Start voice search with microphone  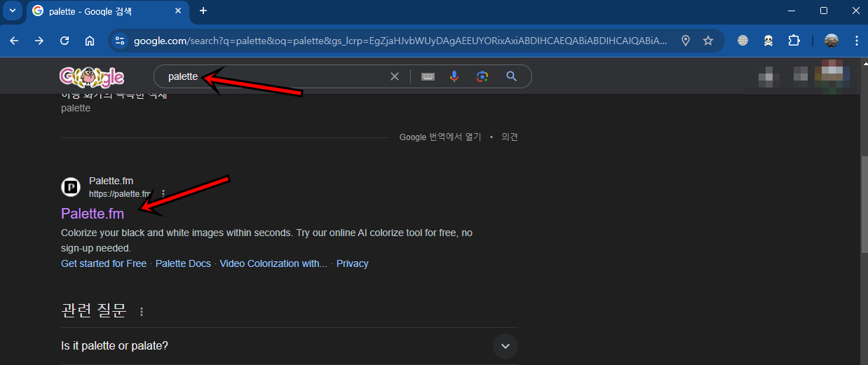pos(454,76)
